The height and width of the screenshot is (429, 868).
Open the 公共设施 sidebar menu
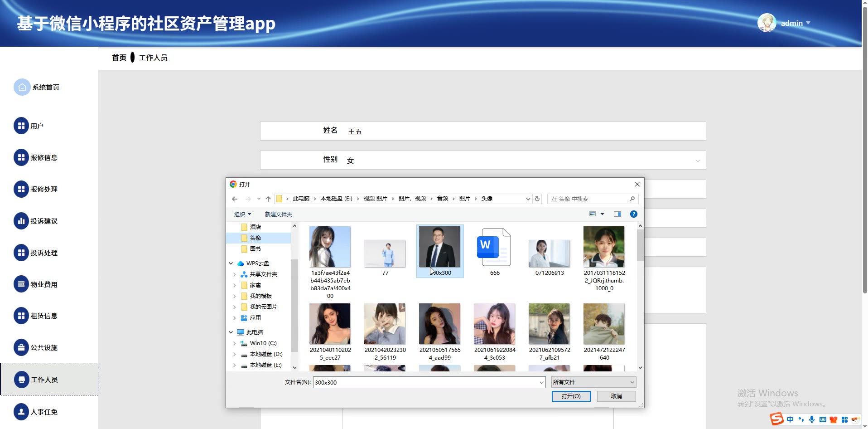click(43, 348)
